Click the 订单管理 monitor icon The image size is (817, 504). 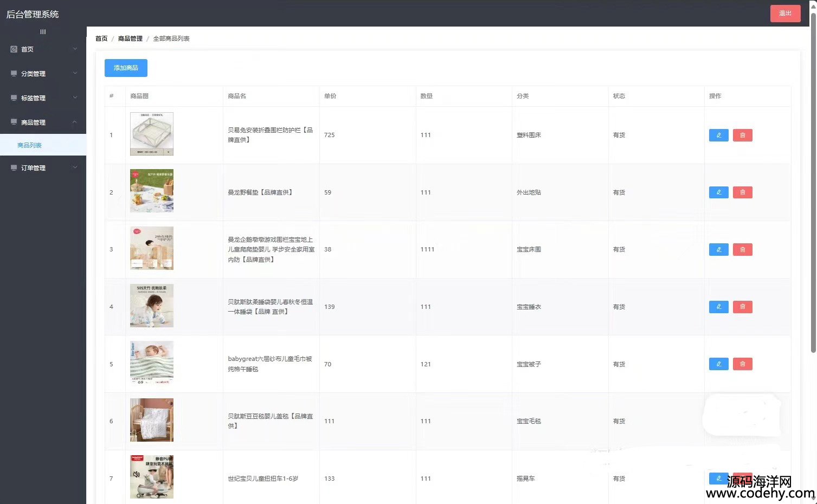pyautogui.click(x=14, y=168)
